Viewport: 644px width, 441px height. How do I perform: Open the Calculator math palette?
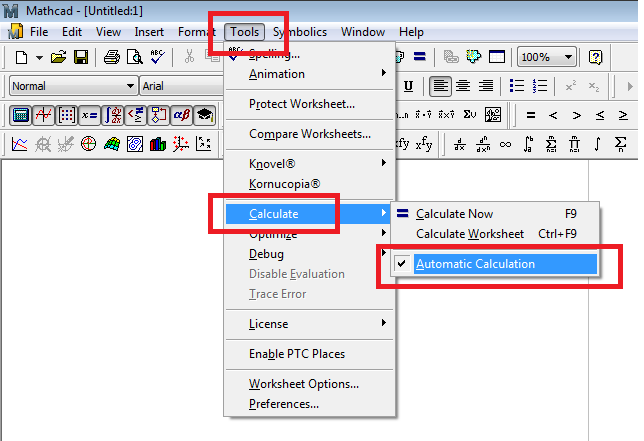click(x=21, y=115)
